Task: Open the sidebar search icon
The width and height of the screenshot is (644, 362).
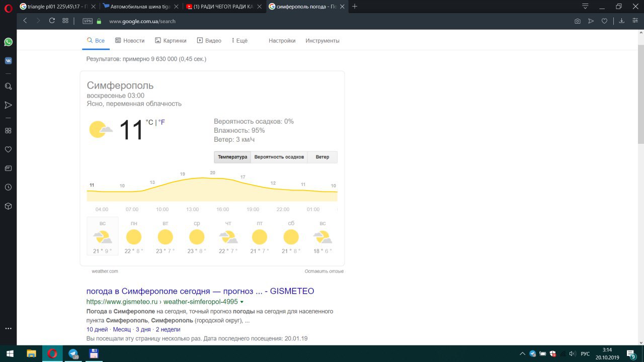Action: pos(8,86)
